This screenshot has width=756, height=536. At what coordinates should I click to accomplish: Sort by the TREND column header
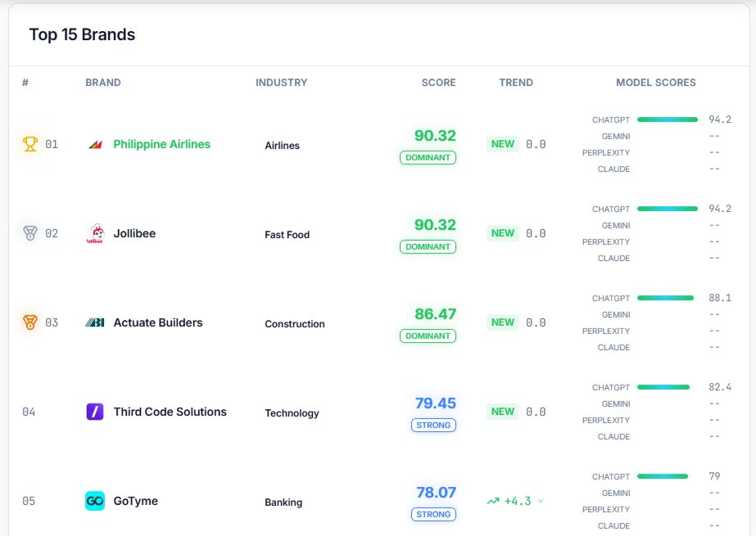516,83
